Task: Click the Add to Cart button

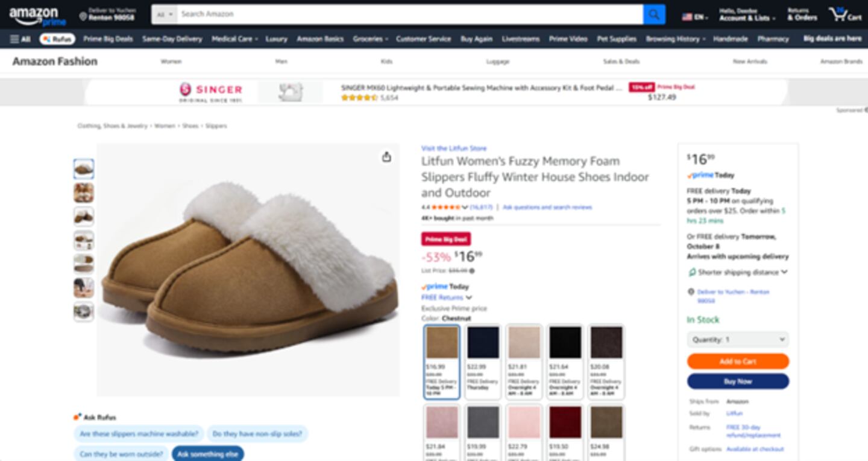Action: [x=738, y=361]
